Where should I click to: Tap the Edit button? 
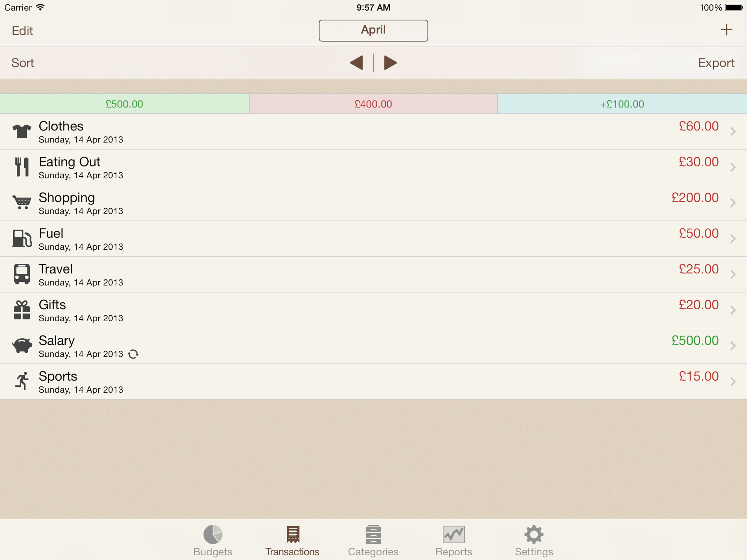22,31
